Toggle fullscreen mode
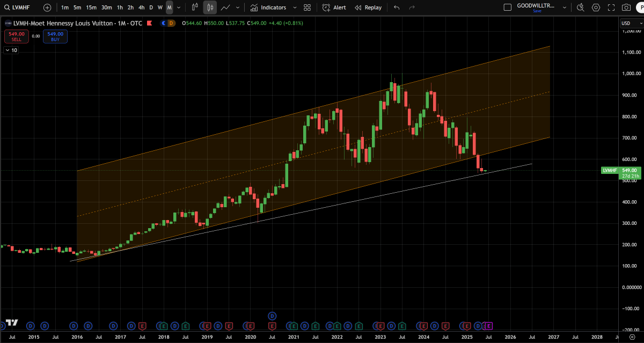 click(611, 8)
